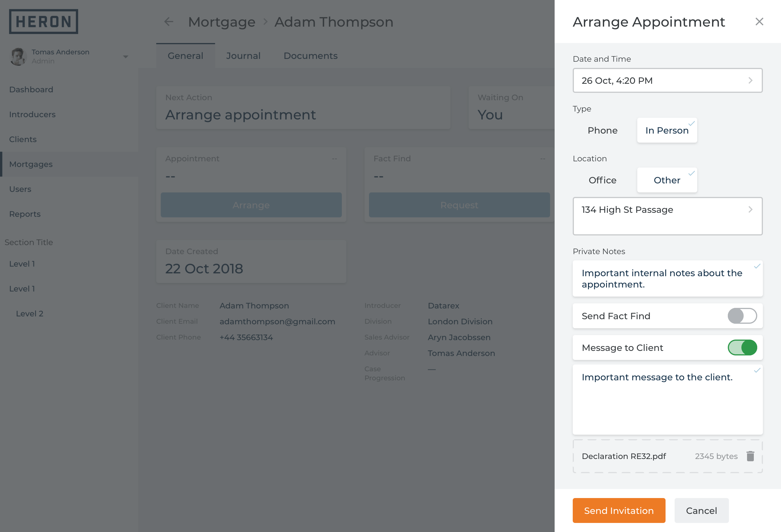The width and height of the screenshot is (781, 532).
Task: Choose Office as location
Action: pyautogui.click(x=602, y=180)
